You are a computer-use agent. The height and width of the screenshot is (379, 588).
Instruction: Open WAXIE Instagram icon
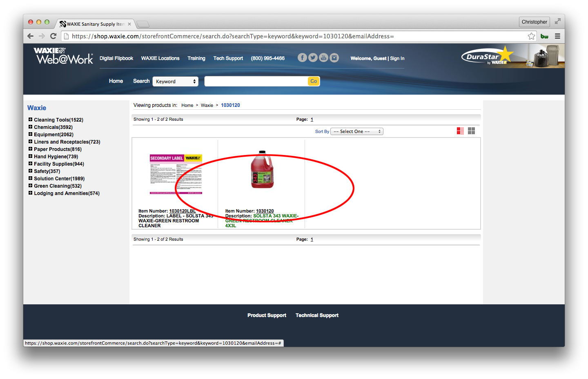pyautogui.click(x=334, y=58)
